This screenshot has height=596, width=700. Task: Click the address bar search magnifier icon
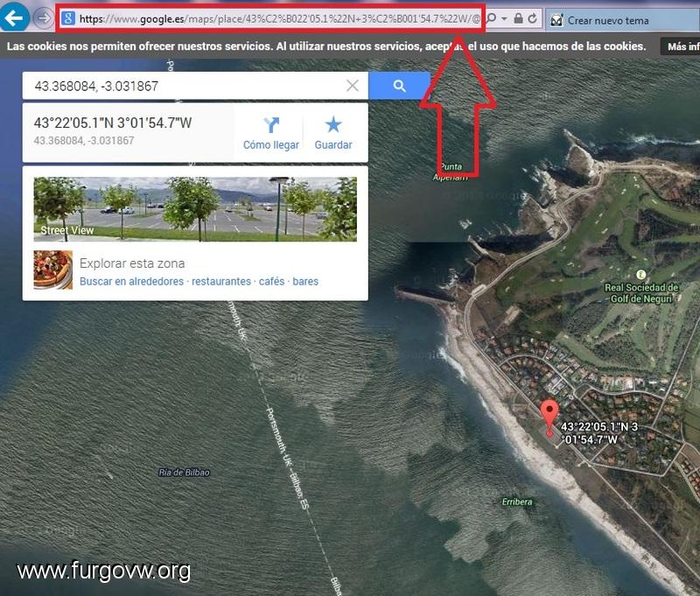click(492, 18)
